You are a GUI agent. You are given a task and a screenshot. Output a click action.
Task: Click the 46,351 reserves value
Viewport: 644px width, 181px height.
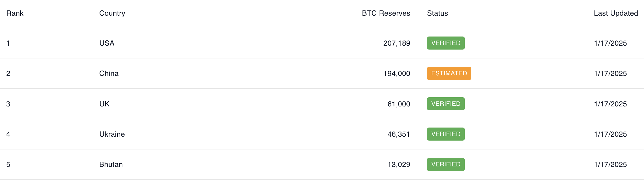pyautogui.click(x=399, y=134)
